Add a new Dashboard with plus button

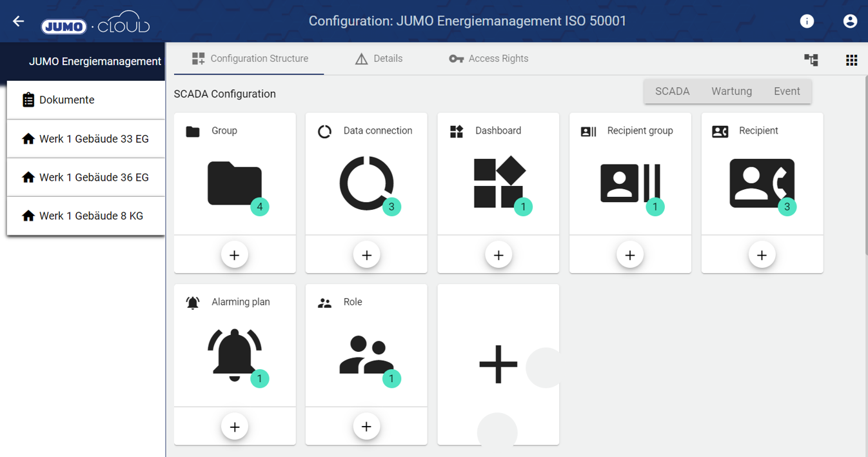tap(498, 255)
